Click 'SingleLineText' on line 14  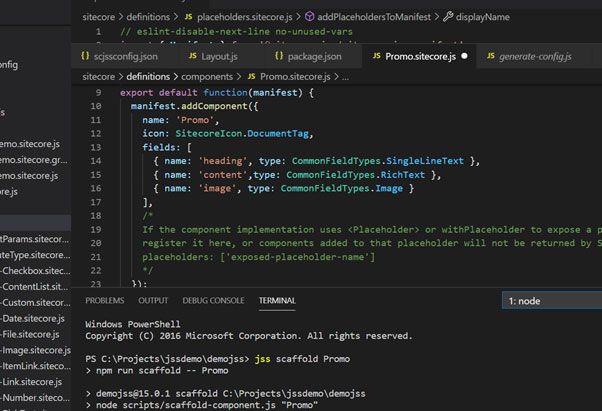[x=425, y=161]
